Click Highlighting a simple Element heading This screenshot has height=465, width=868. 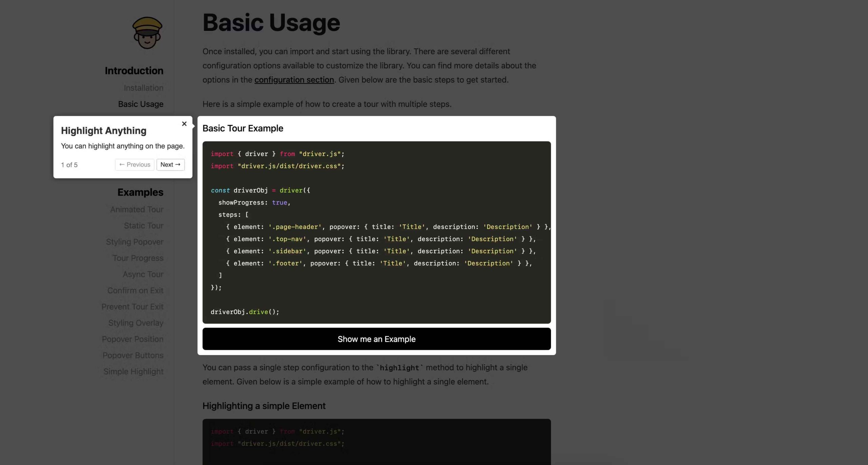click(x=264, y=406)
